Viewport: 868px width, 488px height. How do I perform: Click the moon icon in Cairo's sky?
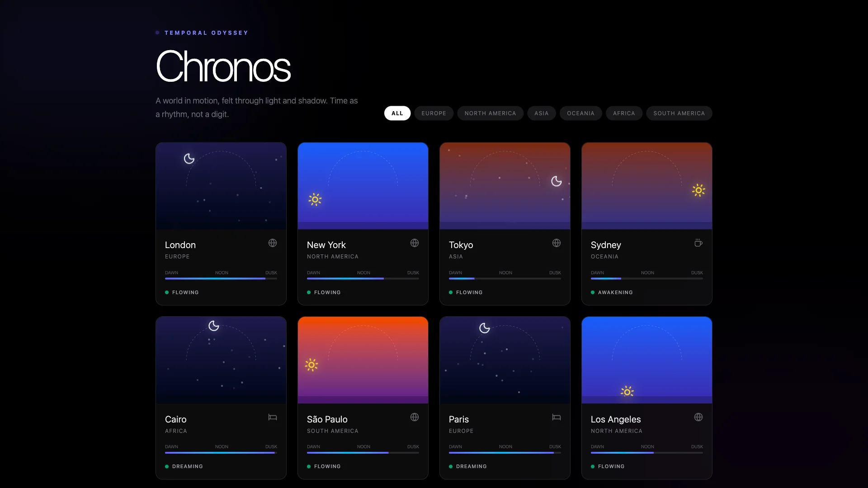pos(214,326)
